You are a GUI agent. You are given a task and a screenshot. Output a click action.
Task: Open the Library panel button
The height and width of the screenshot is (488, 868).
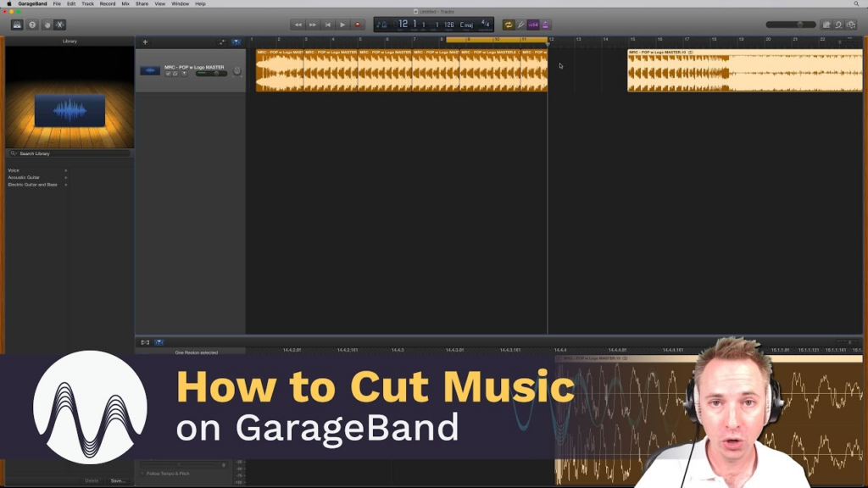17,25
